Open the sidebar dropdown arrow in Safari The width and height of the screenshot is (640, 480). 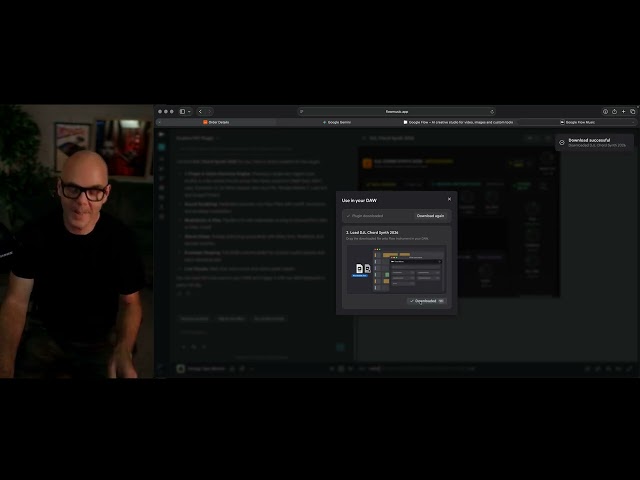pyautogui.click(x=189, y=111)
